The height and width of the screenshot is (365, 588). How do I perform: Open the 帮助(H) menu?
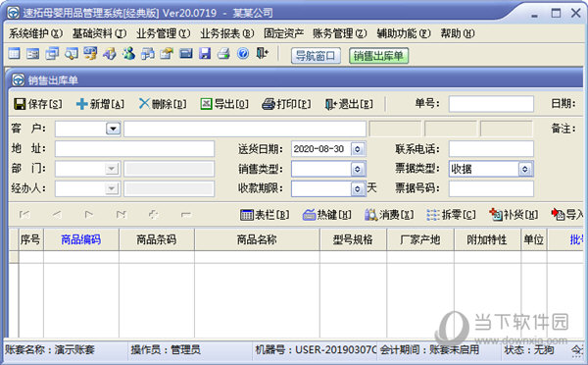tap(458, 33)
